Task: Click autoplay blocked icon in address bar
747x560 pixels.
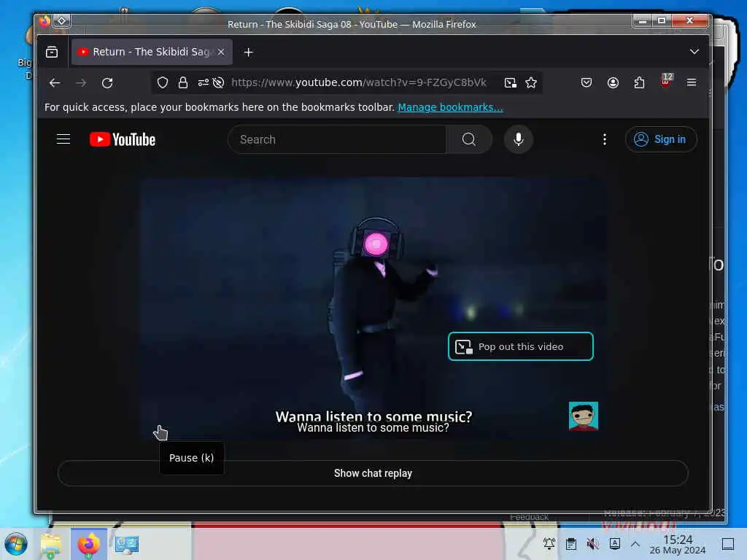Action: 219,83
